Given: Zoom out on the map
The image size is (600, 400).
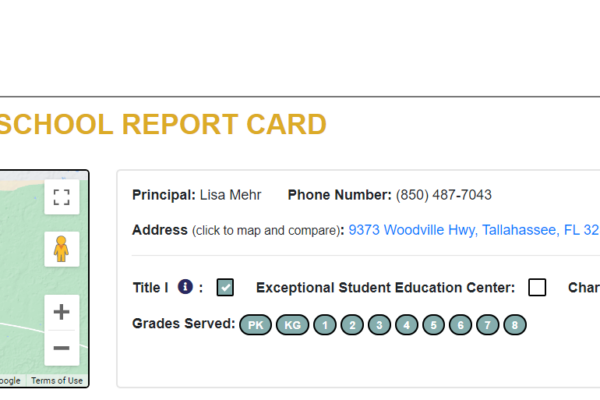Looking at the screenshot, I should click(x=62, y=348).
